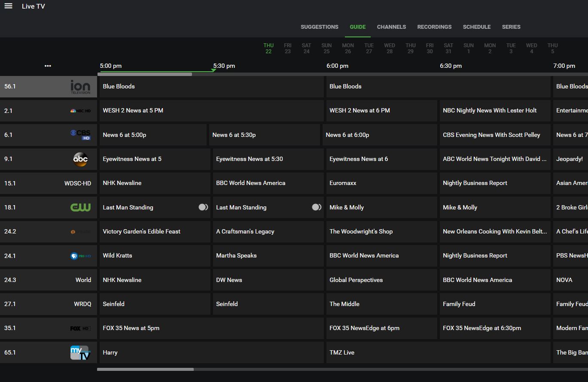The height and width of the screenshot is (382, 588).
Task: Open the 6:00 pm Mike & Molly
Action: coord(381,207)
